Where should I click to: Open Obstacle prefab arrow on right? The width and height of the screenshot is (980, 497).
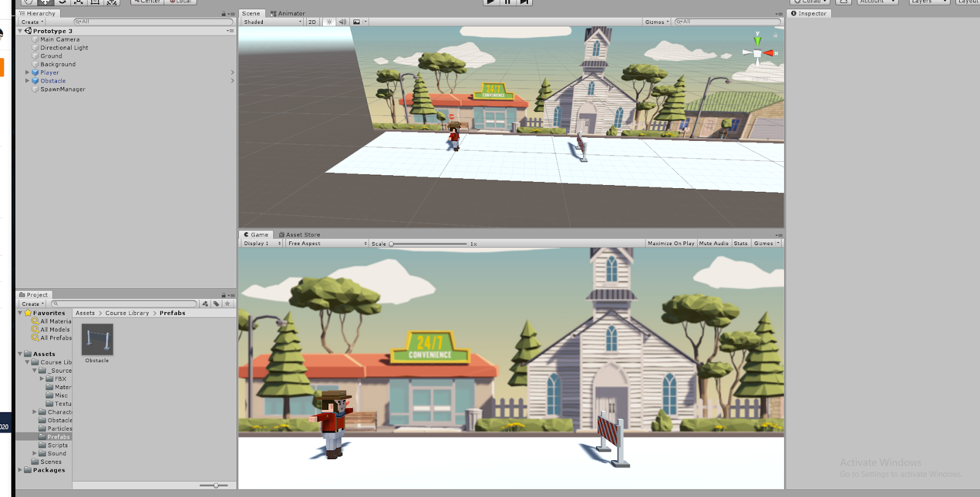point(232,81)
